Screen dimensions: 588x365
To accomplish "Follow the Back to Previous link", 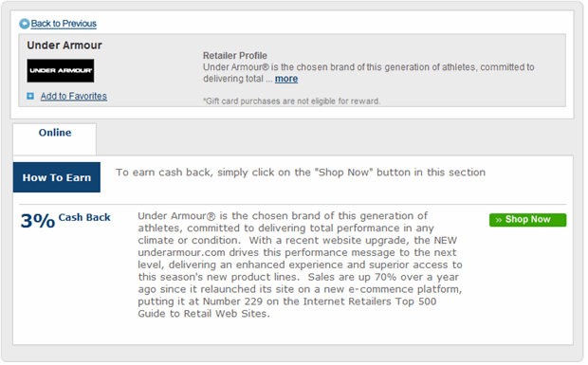I will 64,24.
